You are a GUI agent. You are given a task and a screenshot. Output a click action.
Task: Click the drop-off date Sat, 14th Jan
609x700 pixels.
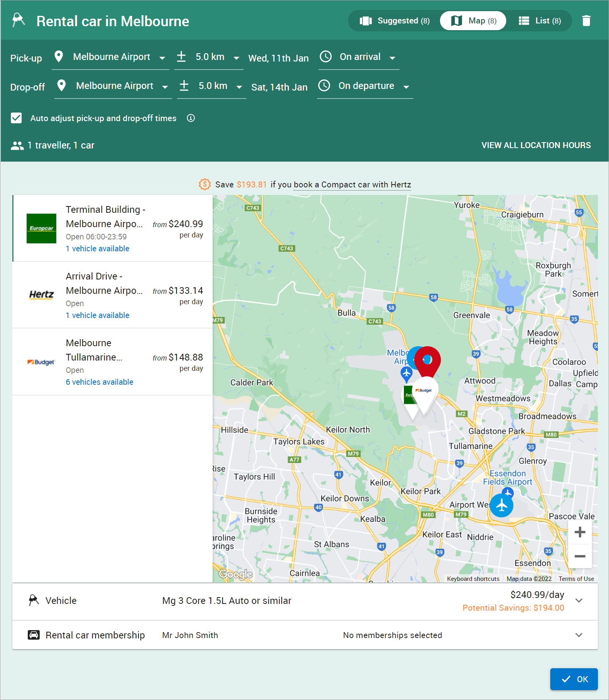279,87
